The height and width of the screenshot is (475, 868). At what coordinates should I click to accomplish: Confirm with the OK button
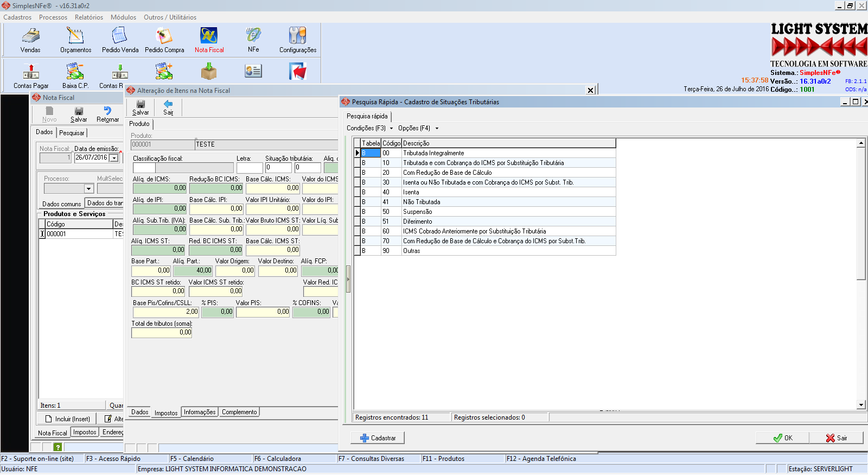[x=783, y=438]
